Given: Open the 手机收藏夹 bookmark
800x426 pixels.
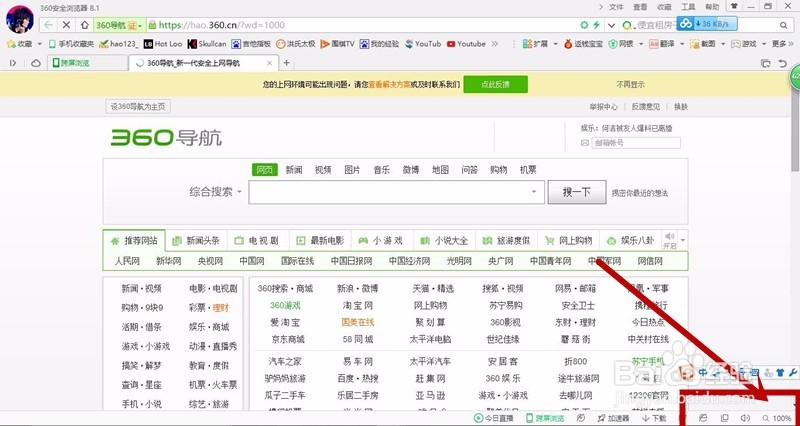Looking at the screenshot, I should (71, 44).
